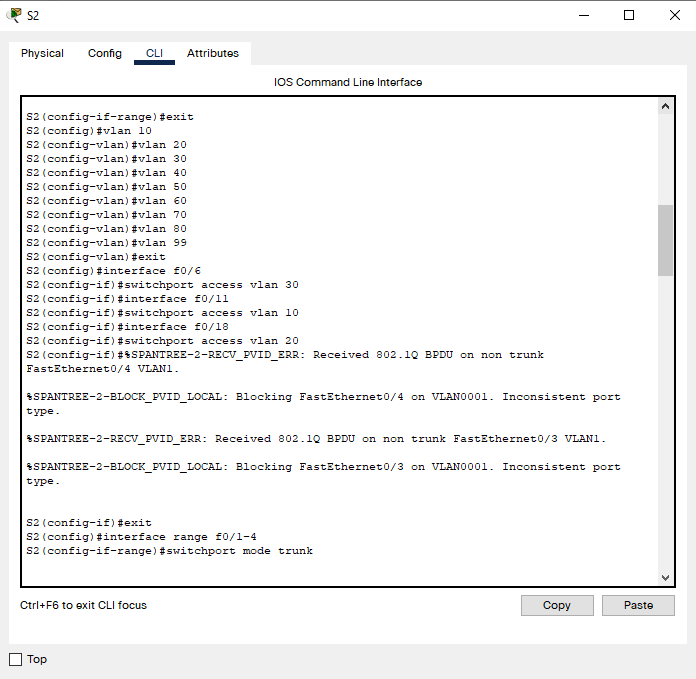The height and width of the screenshot is (679, 696).
Task: Minimize the S2 window
Action: [x=584, y=15]
